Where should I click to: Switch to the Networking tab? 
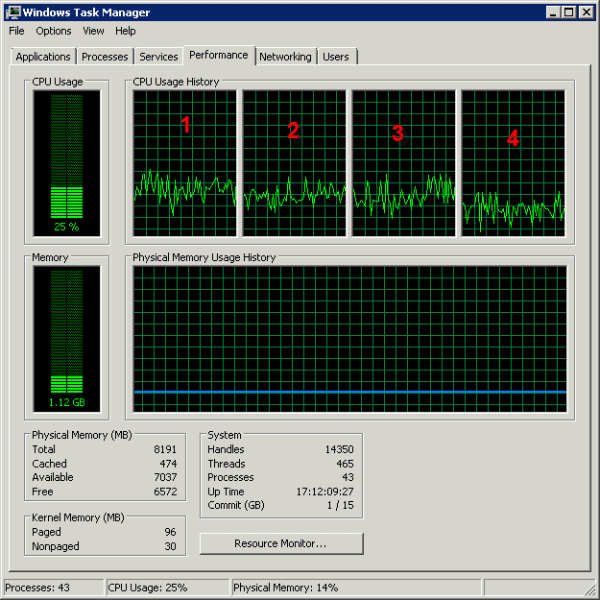285,57
